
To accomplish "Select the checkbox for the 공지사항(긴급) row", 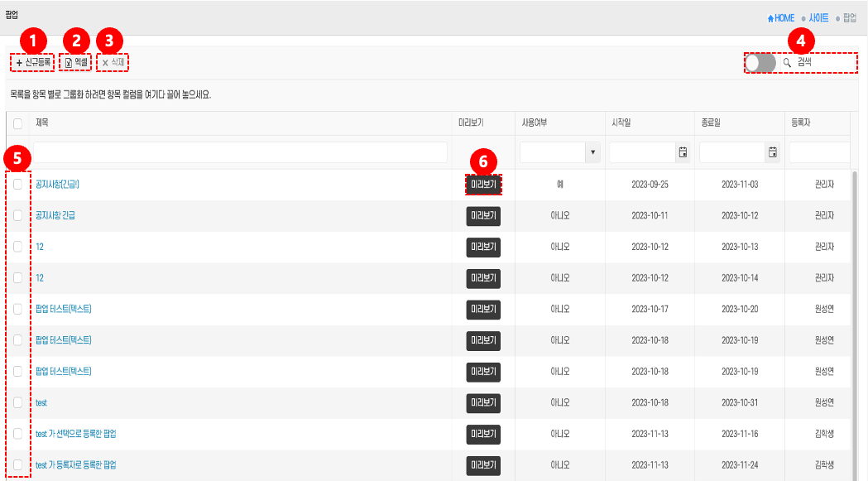I will point(18,185).
